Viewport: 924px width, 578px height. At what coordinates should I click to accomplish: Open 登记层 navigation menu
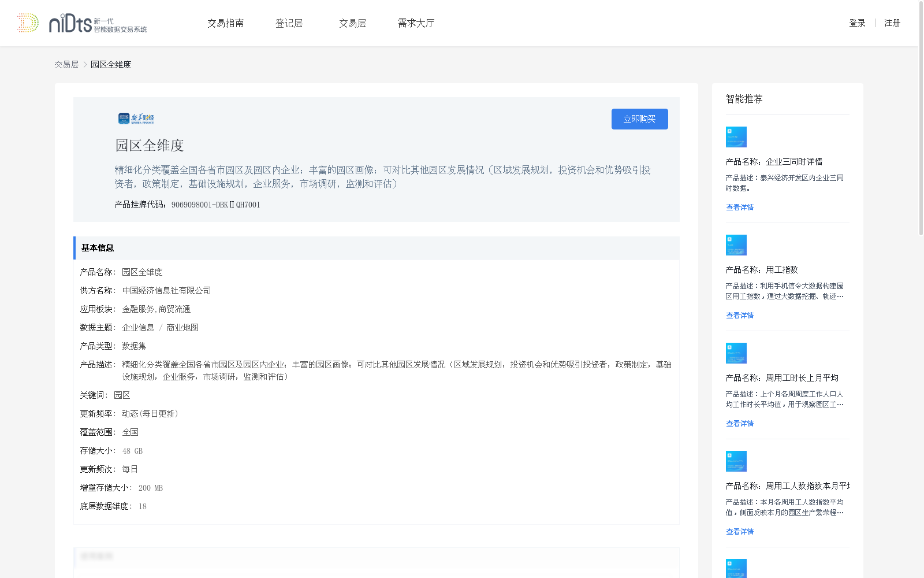click(x=289, y=23)
